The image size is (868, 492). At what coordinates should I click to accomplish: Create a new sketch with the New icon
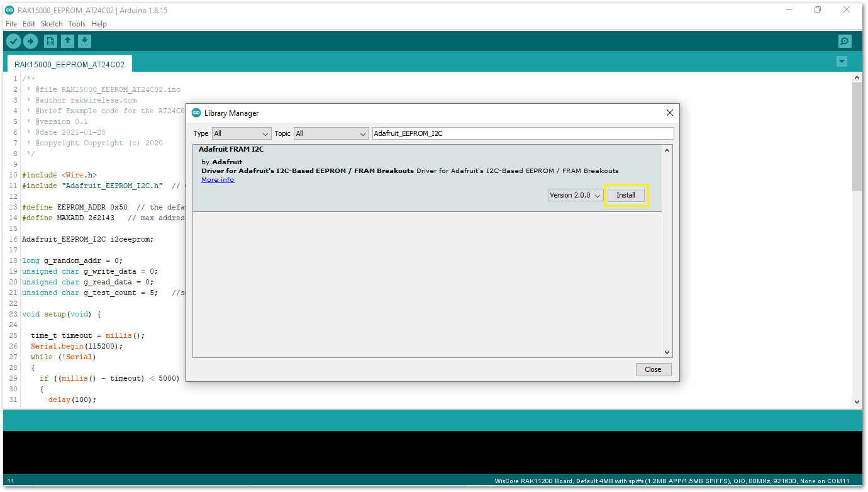(51, 42)
